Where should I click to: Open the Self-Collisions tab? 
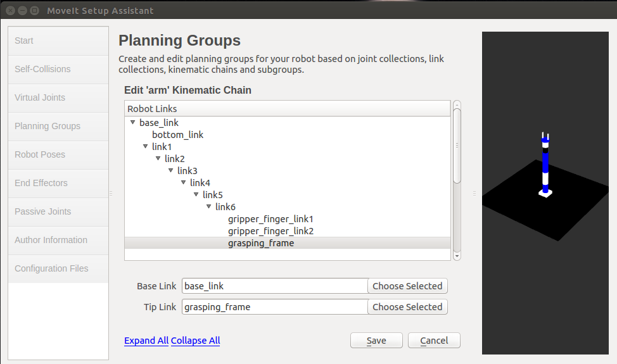click(58, 69)
